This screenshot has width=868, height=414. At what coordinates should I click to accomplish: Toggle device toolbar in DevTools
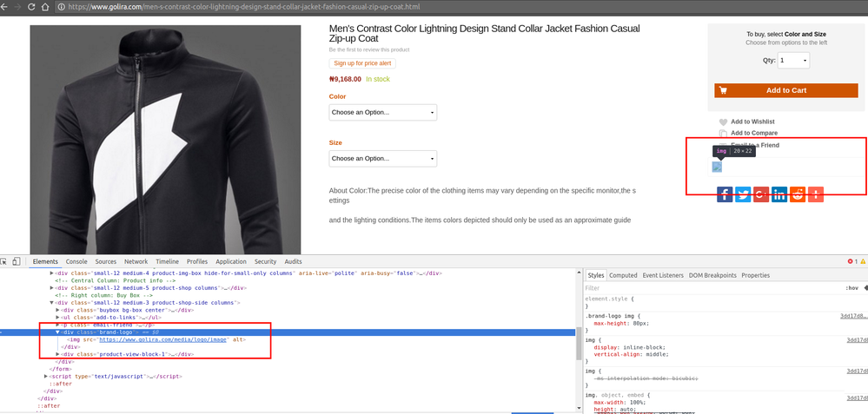(17, 261)
